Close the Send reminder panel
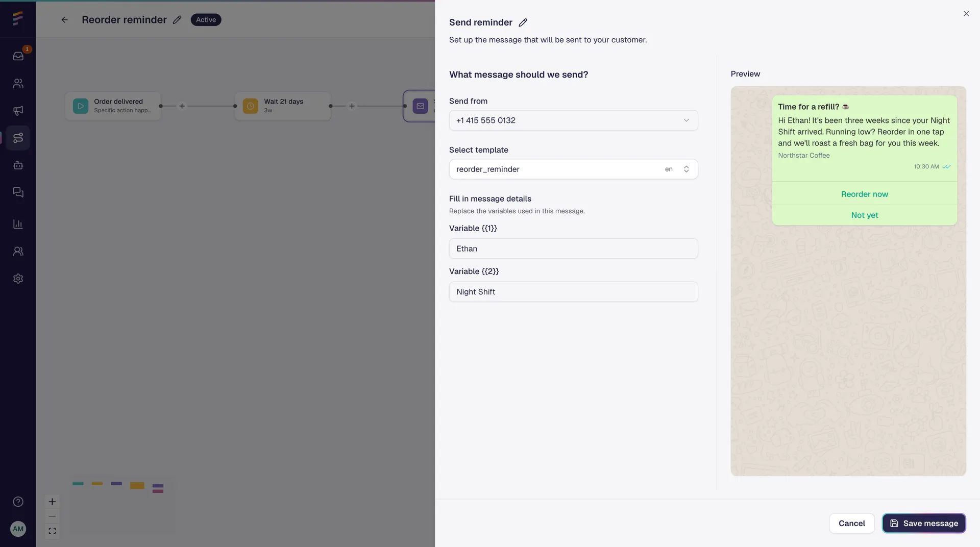Viewport: 980px width, 547px height. [x=966, y=14]
